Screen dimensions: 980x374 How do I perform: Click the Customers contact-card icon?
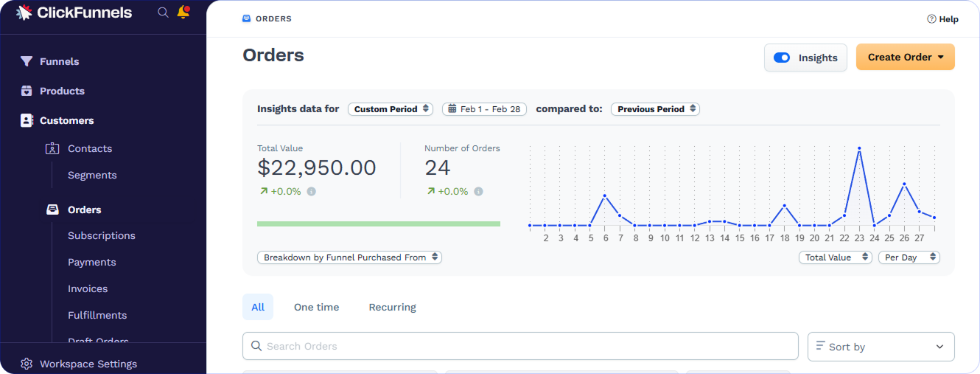[27, 120]
